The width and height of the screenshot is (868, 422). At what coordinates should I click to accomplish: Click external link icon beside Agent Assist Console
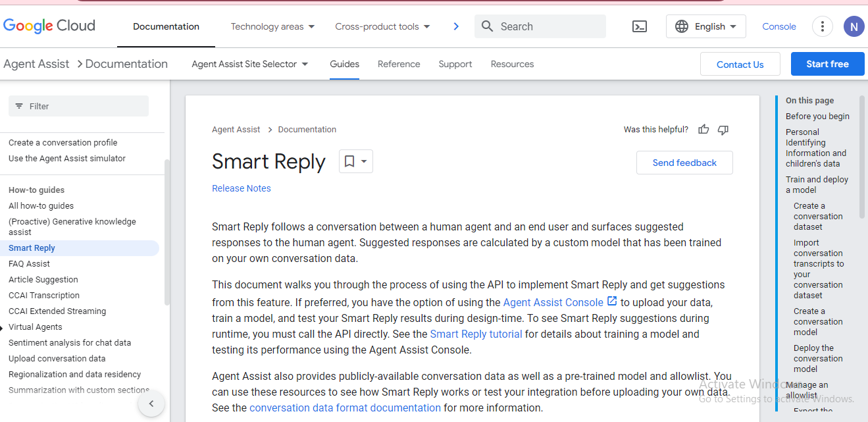tap(612, 302)
